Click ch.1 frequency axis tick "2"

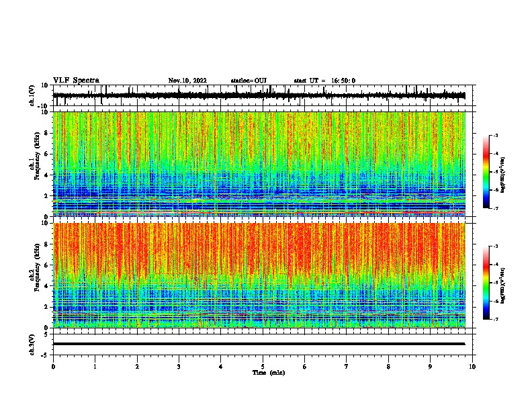pyautogui.click(x=46, y=196)
